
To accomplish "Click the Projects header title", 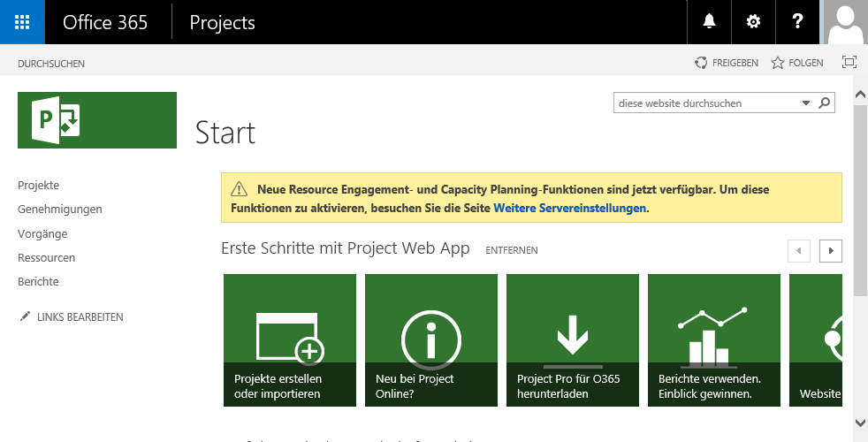I will click(x=222, y=23).
